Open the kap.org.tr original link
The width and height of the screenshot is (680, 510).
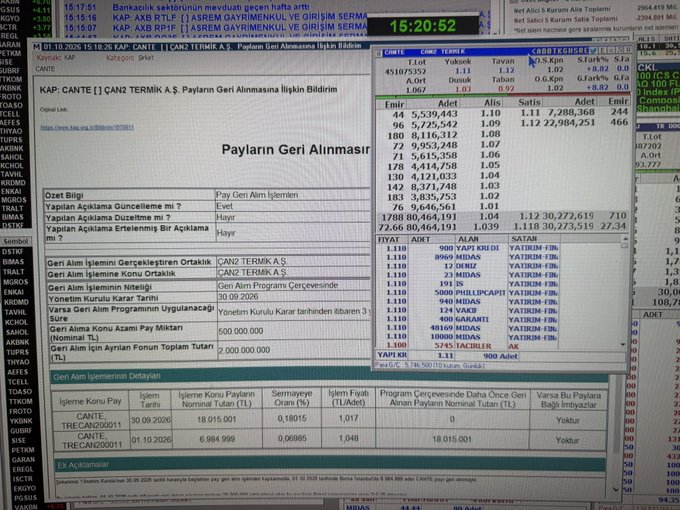(87, 127)
